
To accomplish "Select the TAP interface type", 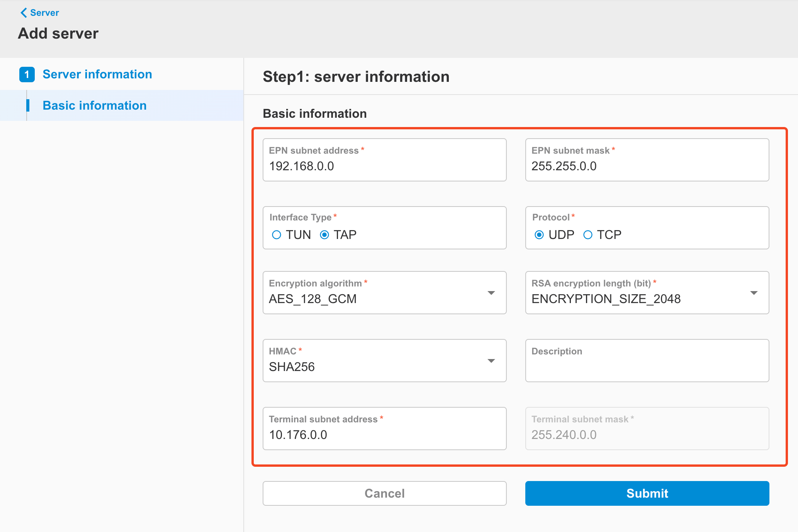I will coord(324,234).
